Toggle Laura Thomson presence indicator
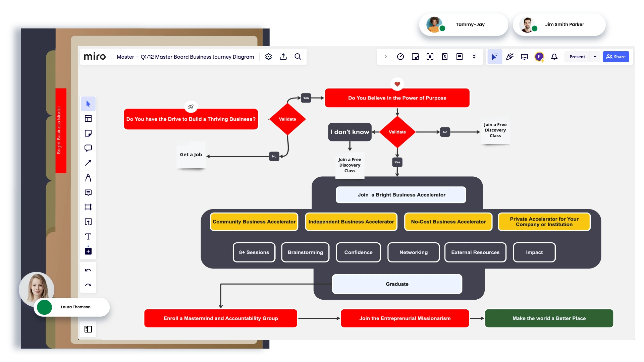The height and width of the screenshot is (362, 644). (44, 306)
